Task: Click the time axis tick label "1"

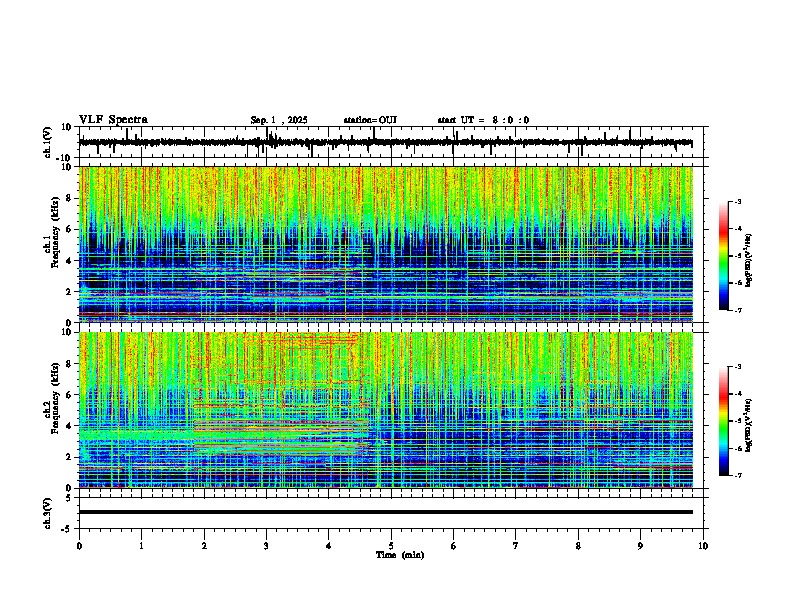Action: tap(141, 546)
